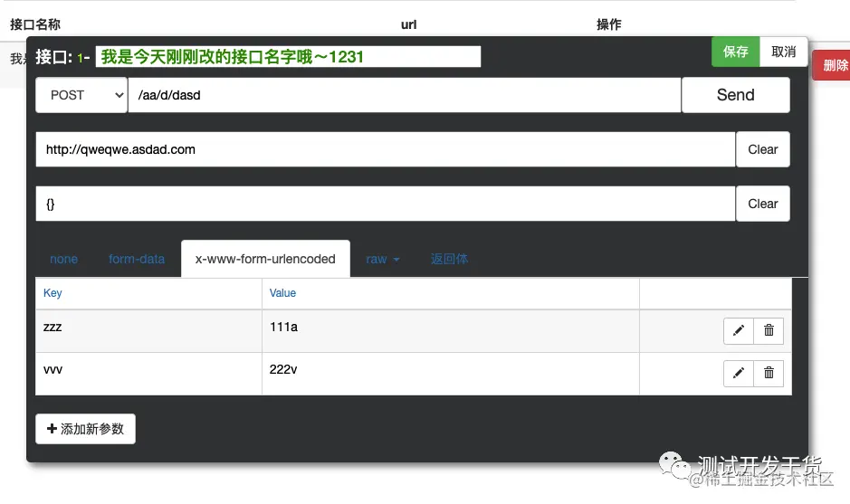The width and height of the screenshot is (850, 504).
Task: Delete the vvv parameter row
Action: tap(769, 373)
